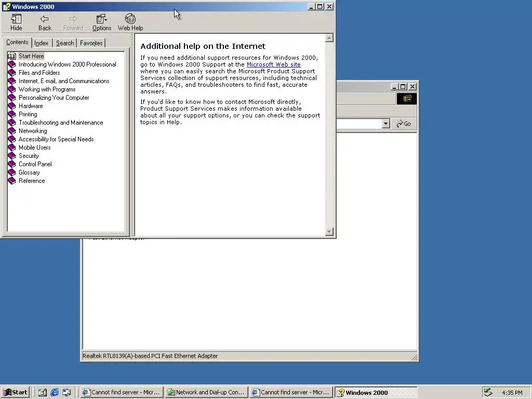Click book icon beside Printing
The width and height of the screenshot is (532, 399).
pyautogui.click(x=12, y=114)
